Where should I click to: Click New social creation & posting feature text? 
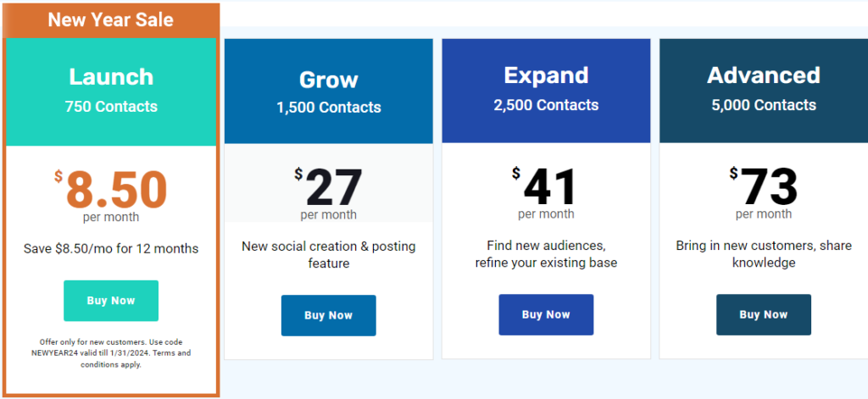coord(328,254)
